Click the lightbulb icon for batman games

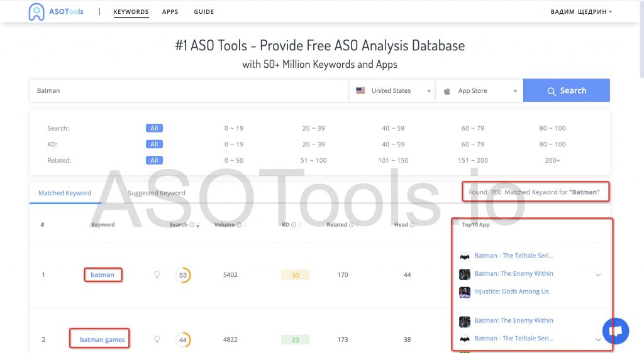(157, 339)
